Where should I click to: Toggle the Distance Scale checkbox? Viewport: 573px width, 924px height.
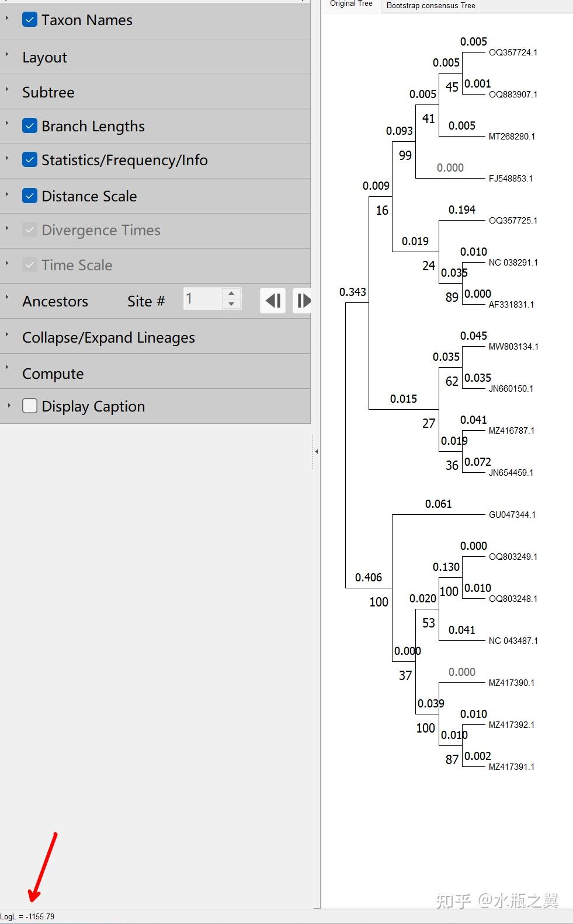(x=30, y=196)
